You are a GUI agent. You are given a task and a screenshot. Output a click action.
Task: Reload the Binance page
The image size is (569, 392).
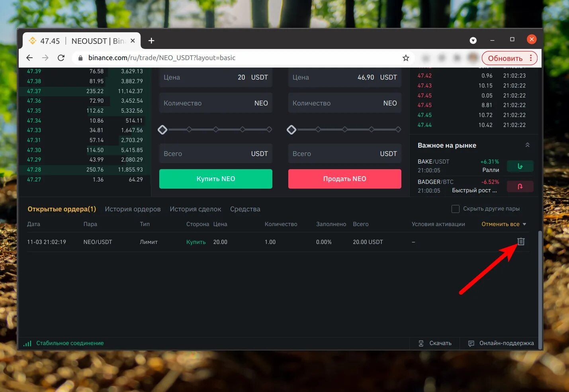[61, 58]
